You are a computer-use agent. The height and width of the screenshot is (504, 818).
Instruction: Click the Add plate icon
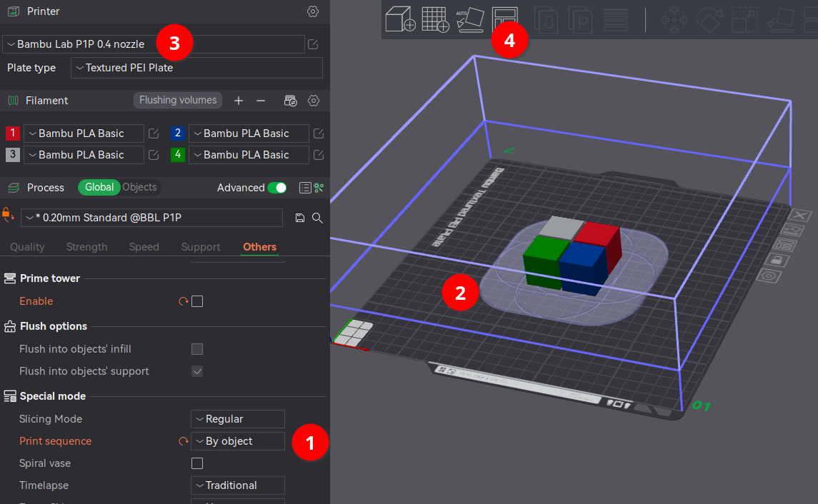click(x=435, y=19)
